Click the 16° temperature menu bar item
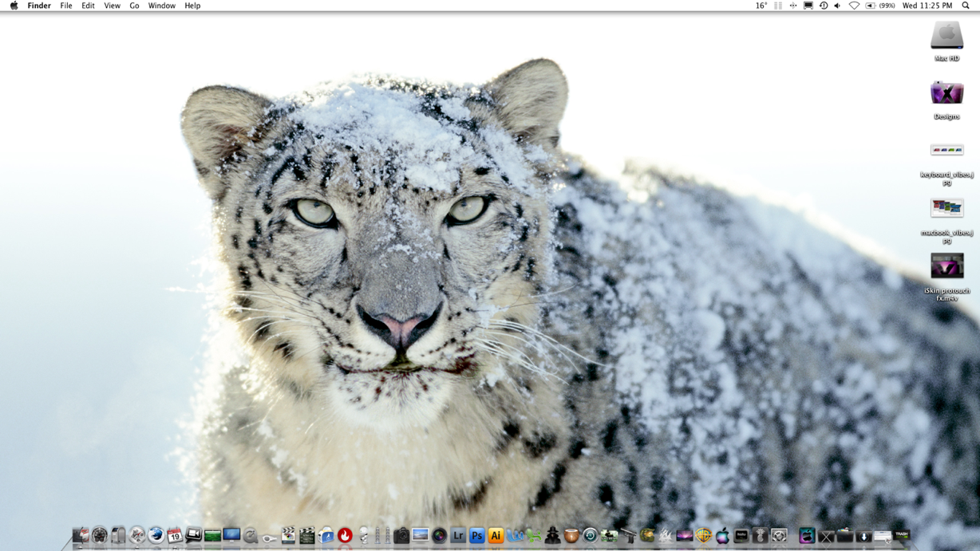 [761, 6]
